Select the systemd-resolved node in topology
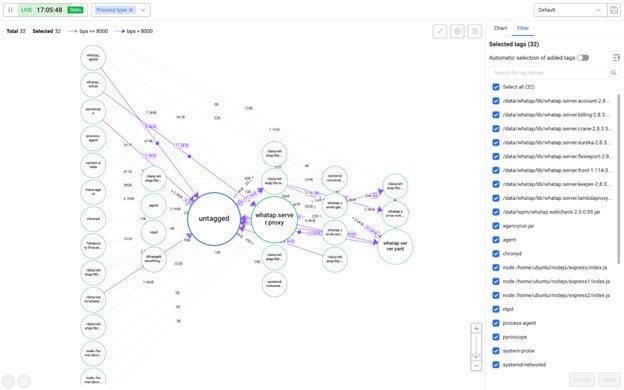This screenshot has width=624, height=390. 335,178
